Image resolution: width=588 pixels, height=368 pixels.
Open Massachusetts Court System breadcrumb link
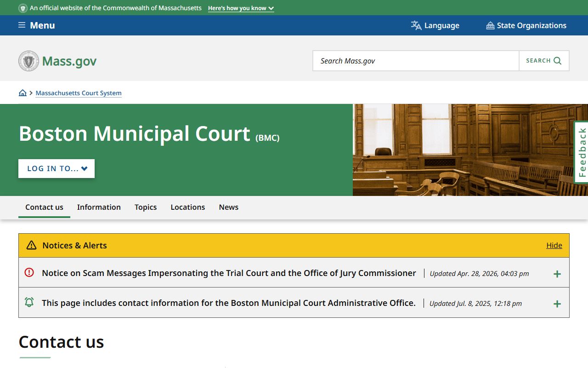tap(79, 93)
